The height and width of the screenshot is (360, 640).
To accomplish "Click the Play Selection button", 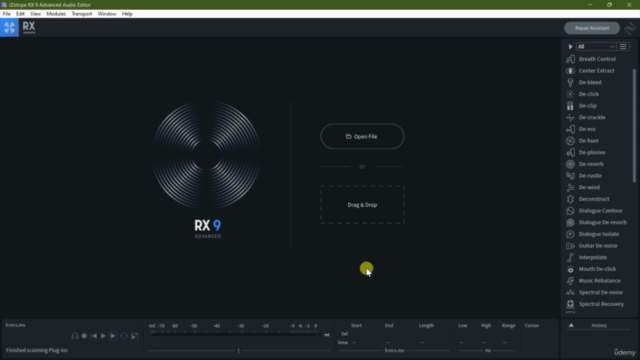I will coord(113,336).
